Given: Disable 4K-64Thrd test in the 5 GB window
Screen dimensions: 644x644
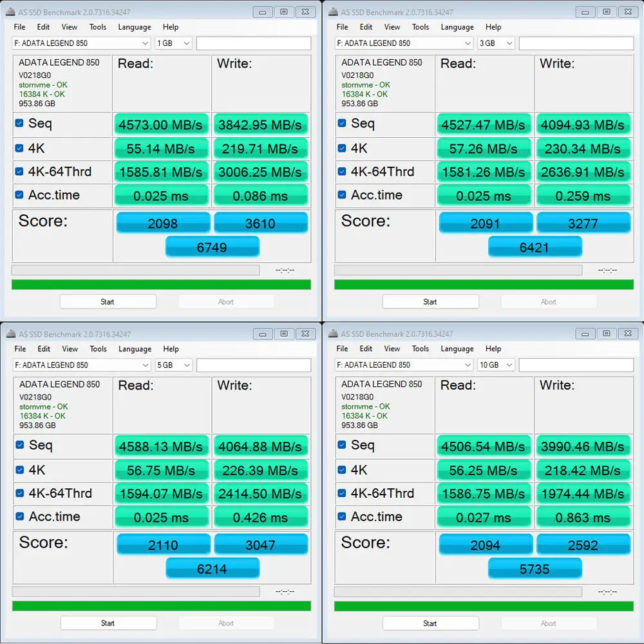Looking at the screenshot, I should point(20,493).
